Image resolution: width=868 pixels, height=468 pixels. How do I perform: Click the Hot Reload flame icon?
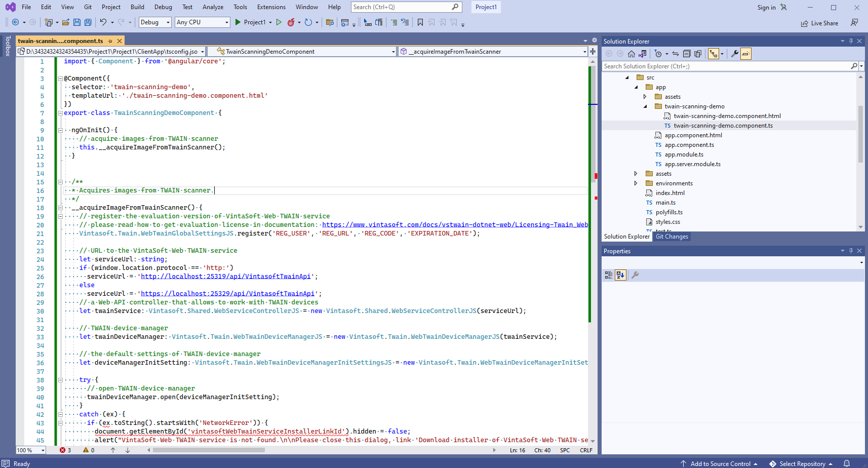point(291,22)
